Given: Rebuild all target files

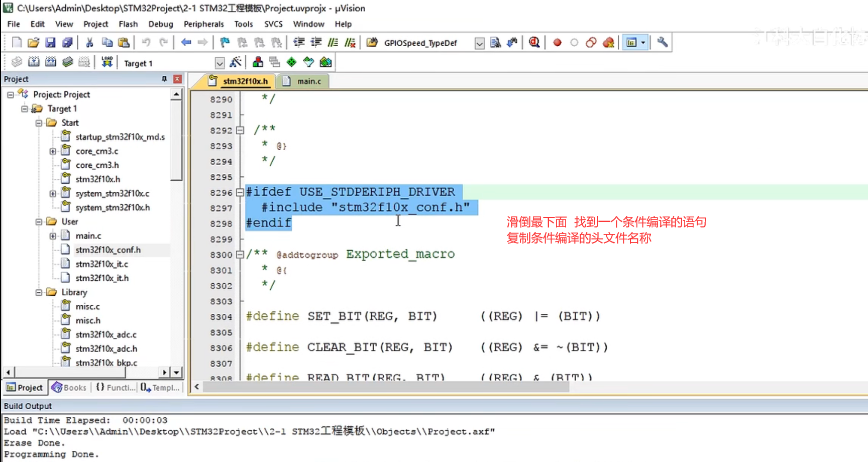Looking at the screenshot, I should 50,62.
